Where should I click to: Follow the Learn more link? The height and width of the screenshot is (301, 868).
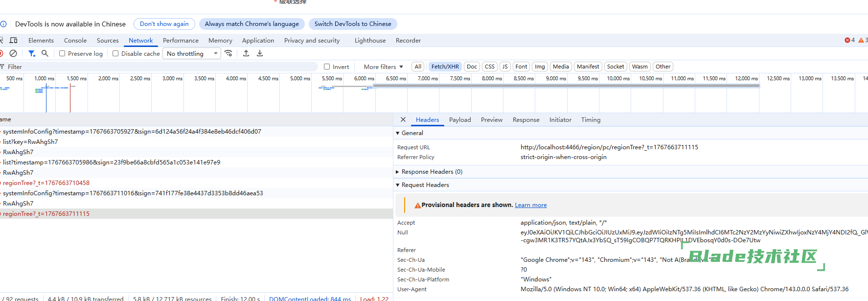click(530, 205)
